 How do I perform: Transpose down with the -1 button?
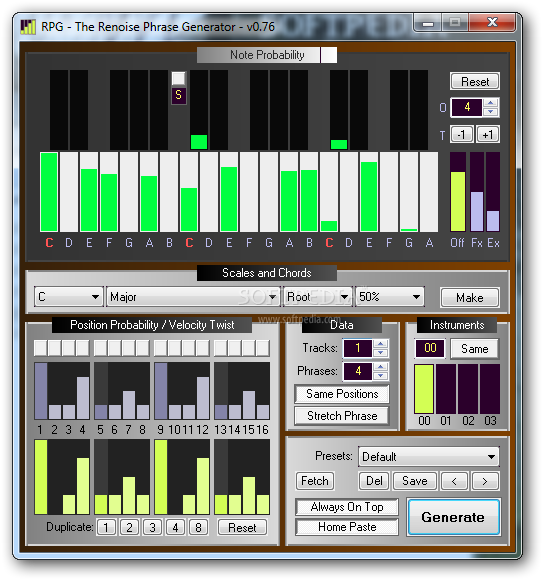click(x=461, y=135)
